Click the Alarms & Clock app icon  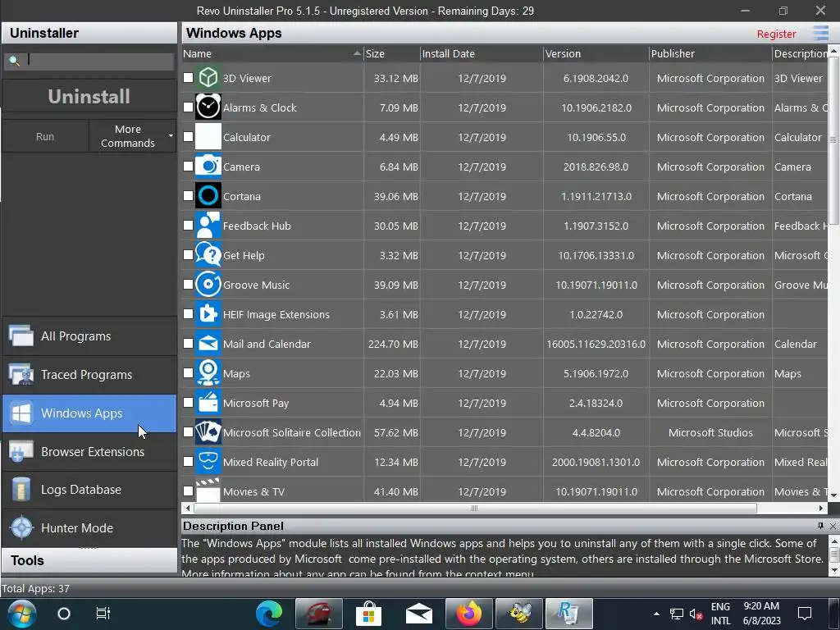(x=208, y=107)
